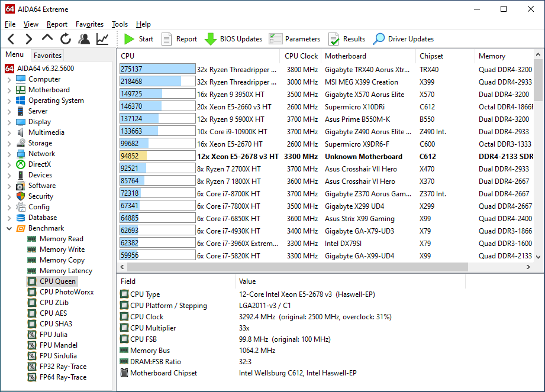Expand the Multimedia tree node
The width and height of the screenshot is (545, 392).
(x=9, y=133)
